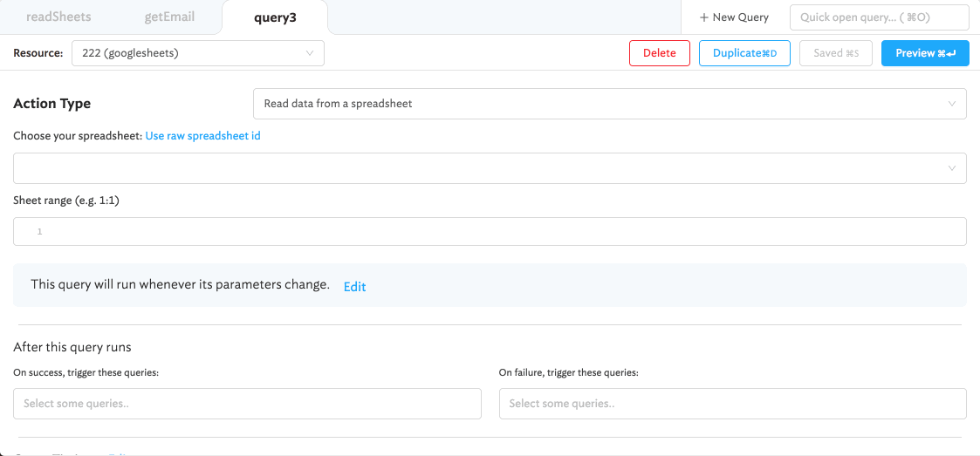Viewport: 980px width, 456px height.
Task: Click the plus New Query button
Action: (x=734, y=17)
